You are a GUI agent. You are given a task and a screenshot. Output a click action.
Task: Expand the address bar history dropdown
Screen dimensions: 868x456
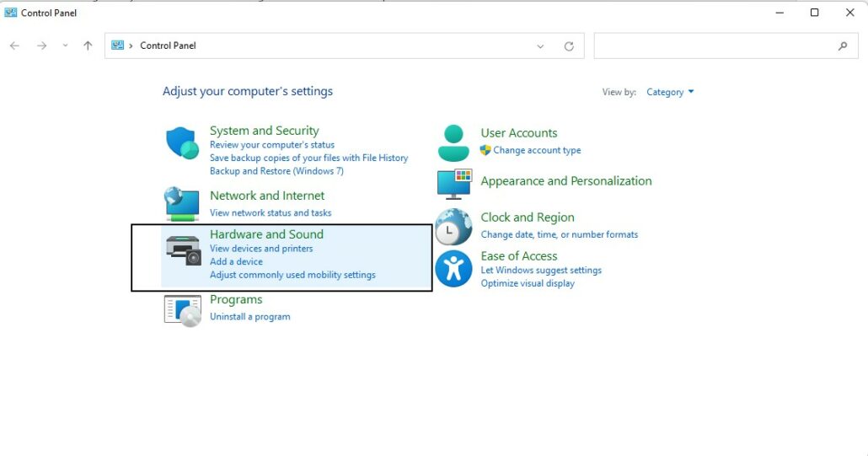click(540, 46)
